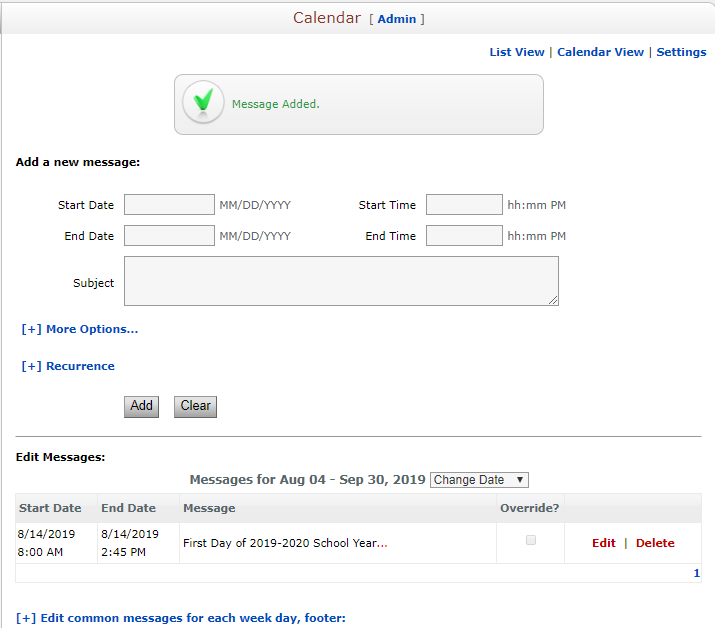Switch to Calendar View
Viewport: 715px width, 628px height.
click(x=600, y=52)
